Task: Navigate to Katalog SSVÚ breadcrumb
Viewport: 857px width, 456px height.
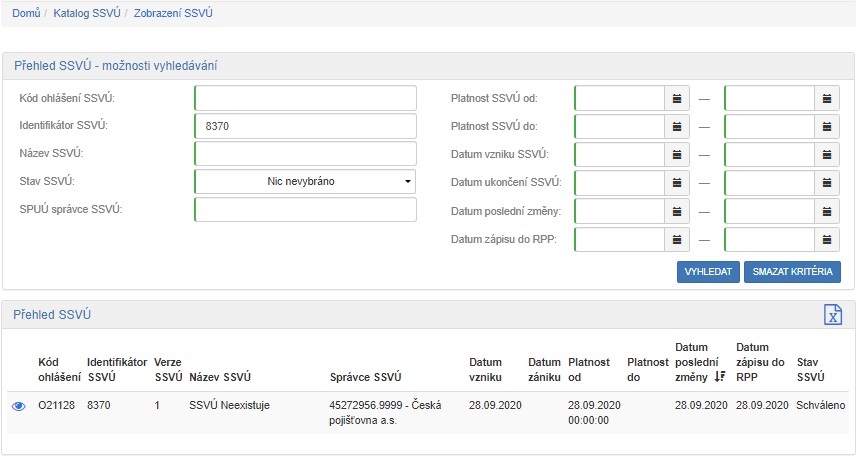Action: [x=87, y=14]
